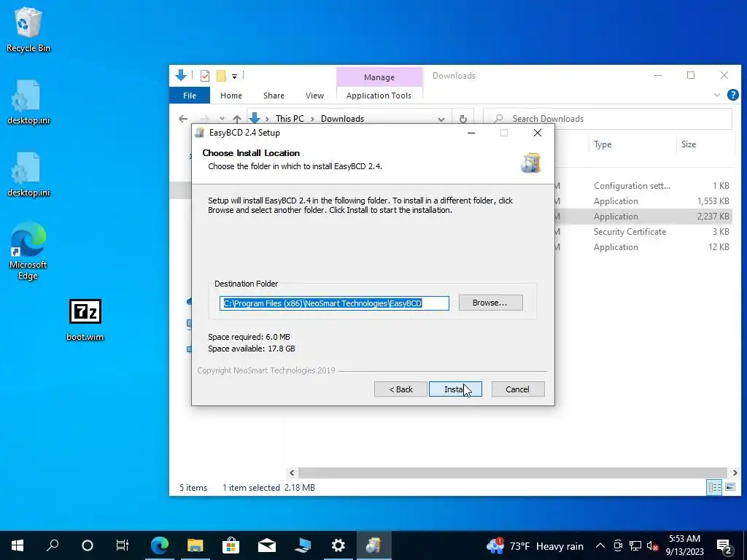Open the Recycle Bin desktop icon
Image resolution: width=747 pixels, height=560 pixels.
click(x=28, y=30)
